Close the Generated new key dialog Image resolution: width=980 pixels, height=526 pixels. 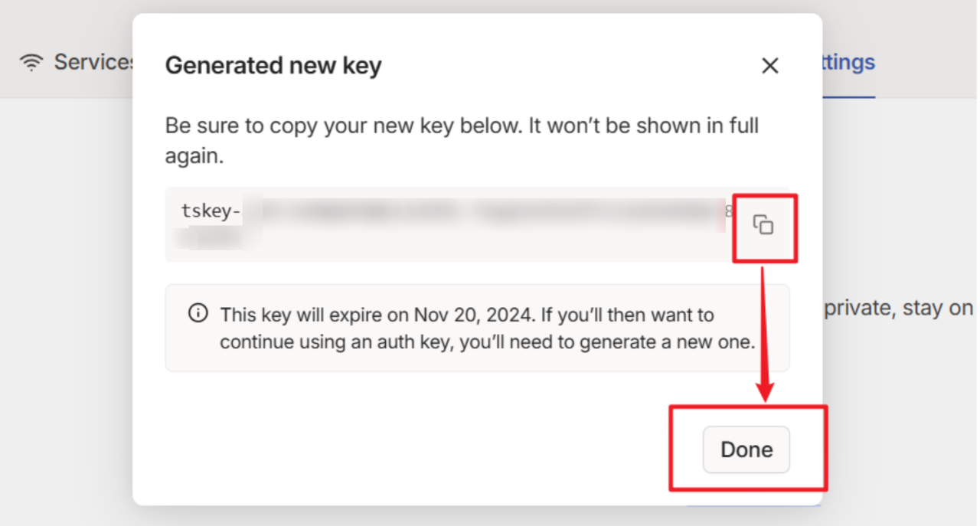click(x=769, y=66)
